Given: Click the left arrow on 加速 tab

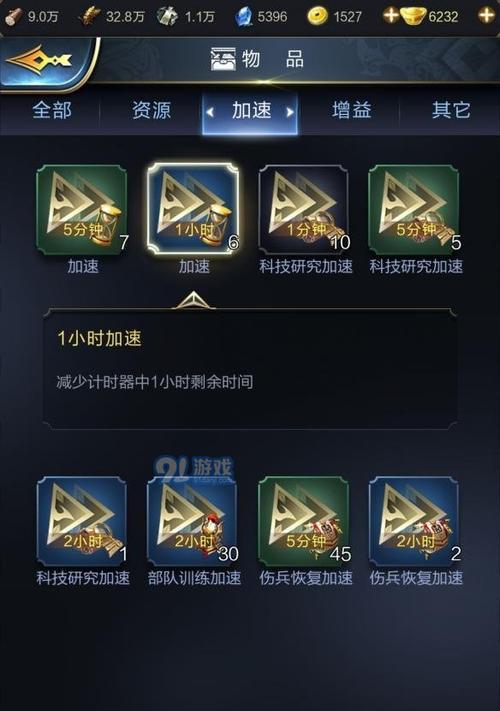Looking at the screenshot, I should 210,112.
